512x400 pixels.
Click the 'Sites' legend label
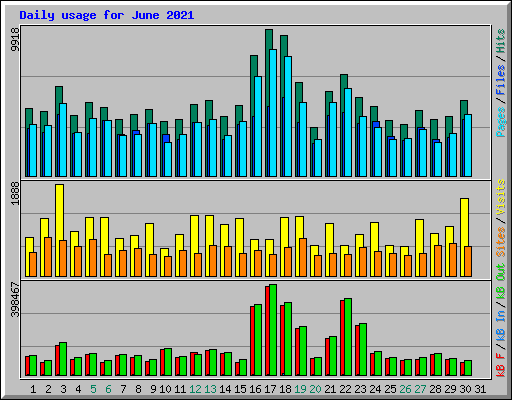pyautogui.click(x=501, y=242)
